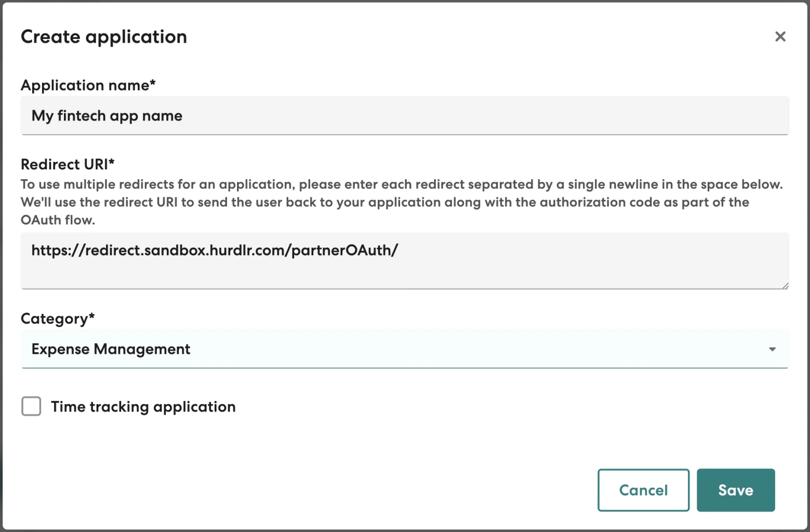Screen dimensions: 810x532
Task: Click the "OAuth flow." help text line
Action: [58, 220]
